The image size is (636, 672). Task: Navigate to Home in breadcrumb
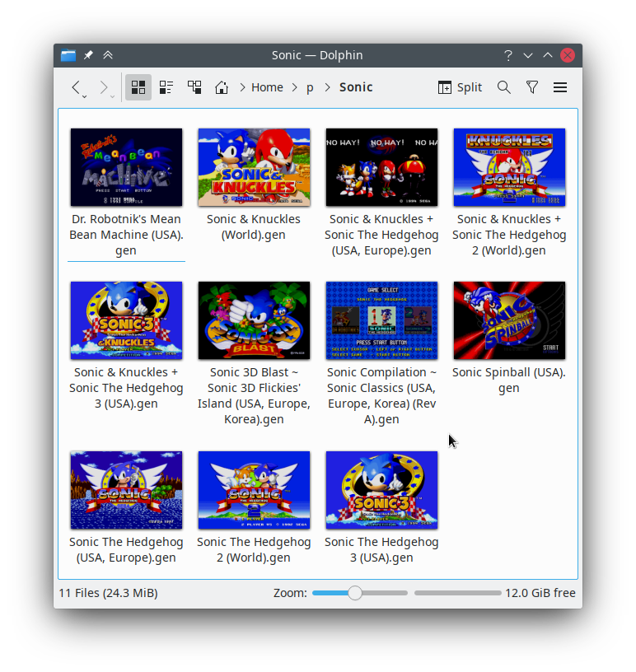[267, 87]
